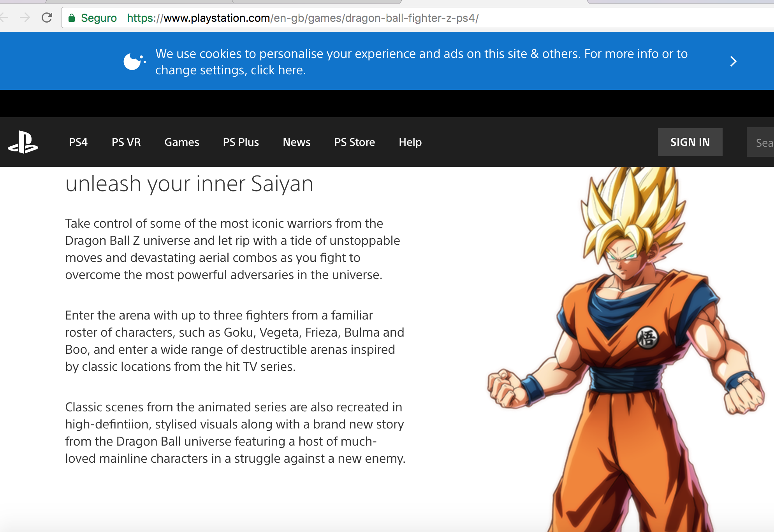
Task: Open the Help menu
Action: 410,142
